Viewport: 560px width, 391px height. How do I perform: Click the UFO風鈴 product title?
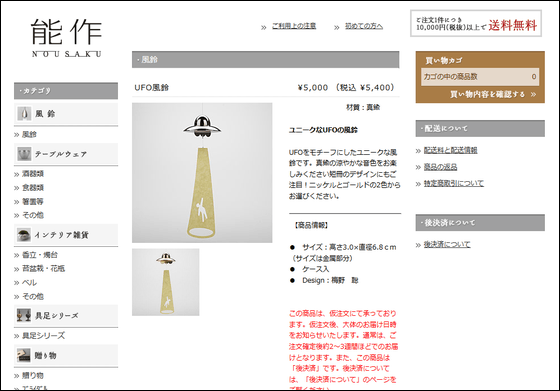[x=152, y=87]
